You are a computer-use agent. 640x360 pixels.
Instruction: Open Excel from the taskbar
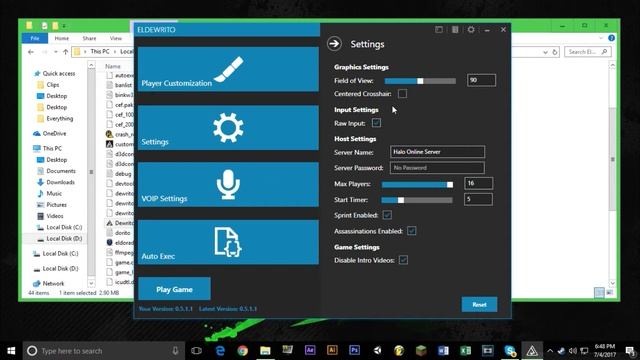[x=465, y=351]
